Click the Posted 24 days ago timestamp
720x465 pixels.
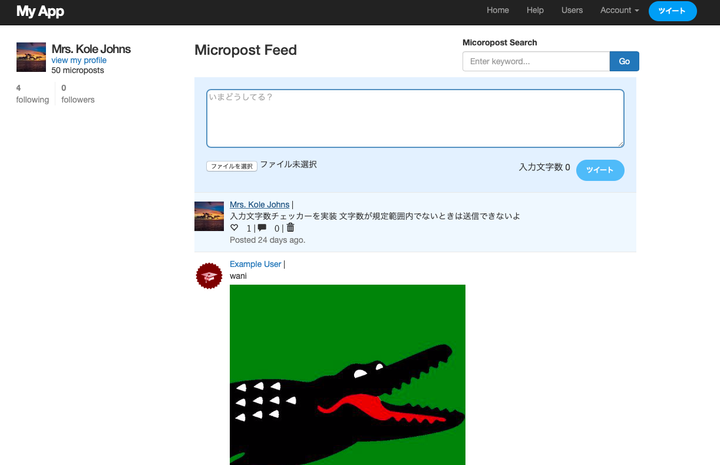coord(267,240)
